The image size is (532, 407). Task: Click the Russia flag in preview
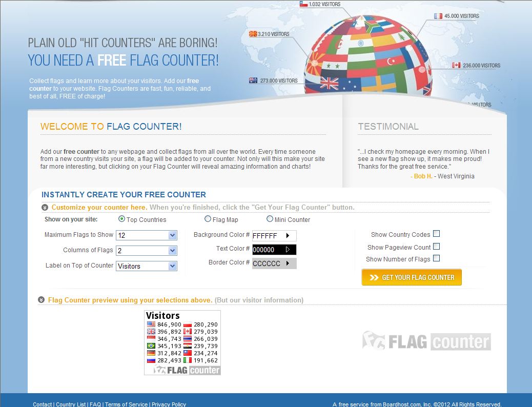(x=151, y=360)
